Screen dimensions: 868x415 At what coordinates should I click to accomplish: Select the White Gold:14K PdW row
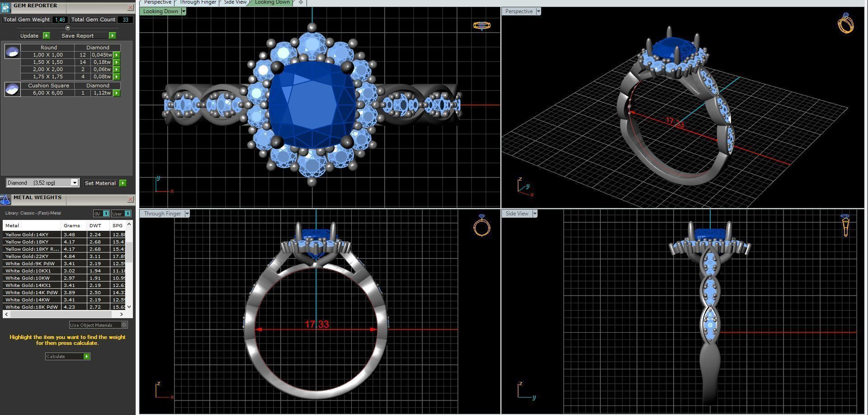pos(64,292)
